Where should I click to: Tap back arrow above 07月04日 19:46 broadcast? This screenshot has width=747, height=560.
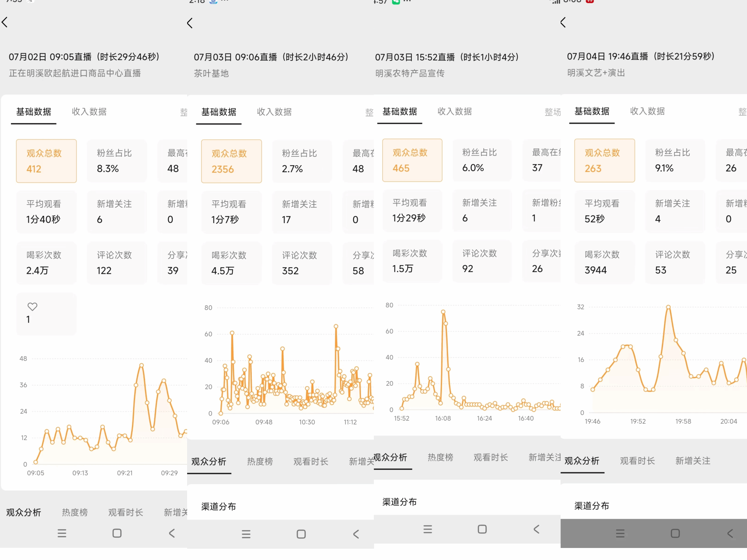pos(563,23)
